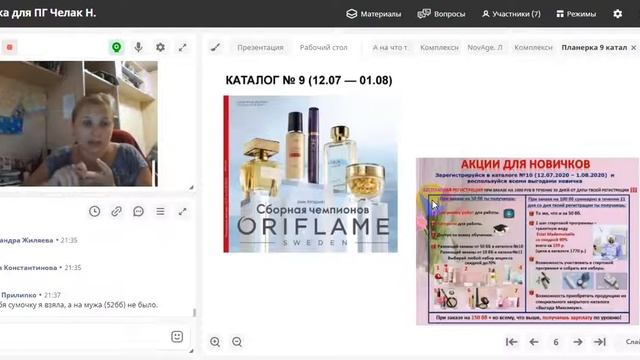Switch to the Рабочий стол tab
640x360 pixels.
pyautogui.click(x=323, y=47)
